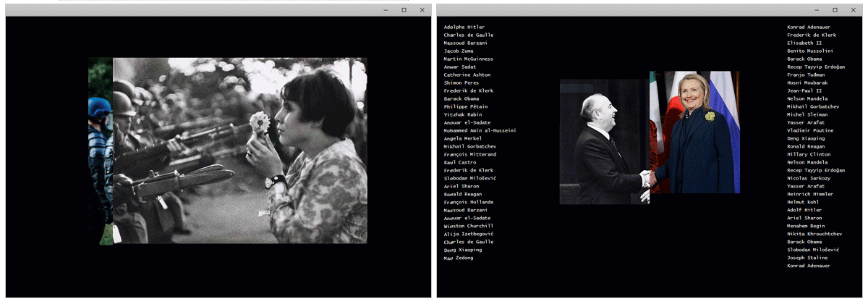Close the right names window

tap(853, 9)
